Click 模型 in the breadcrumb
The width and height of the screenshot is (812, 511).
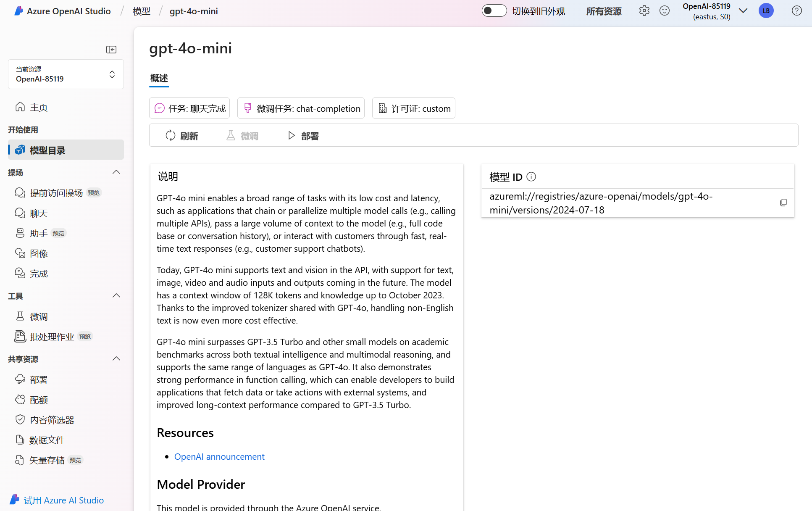pos(142,11)
